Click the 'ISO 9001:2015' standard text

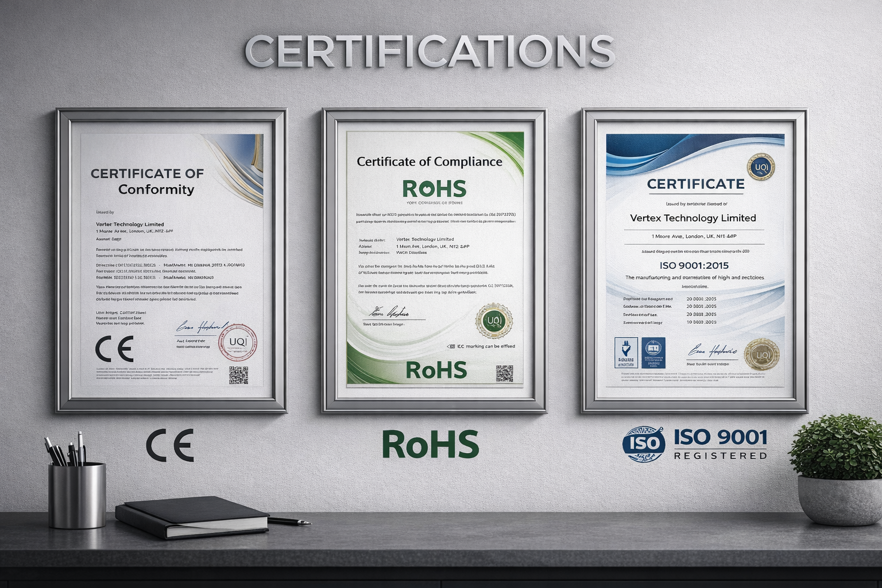694,265
